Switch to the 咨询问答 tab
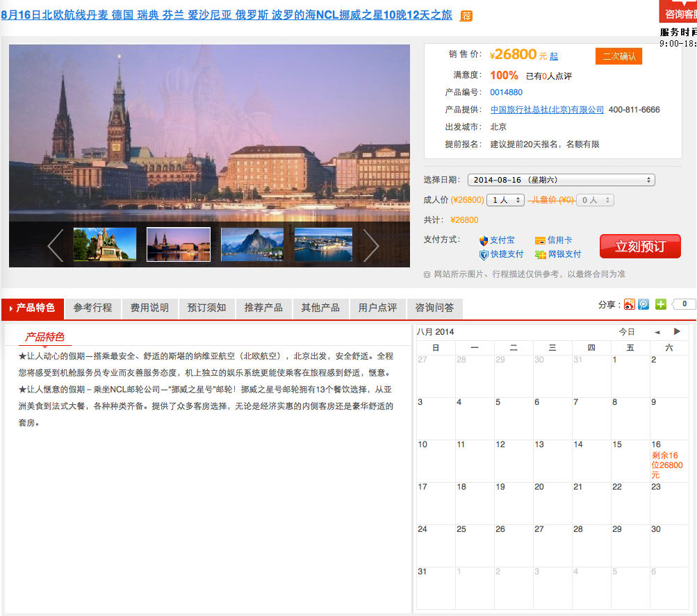The width and height of the screenshot is (697, 616). point(434,308)
